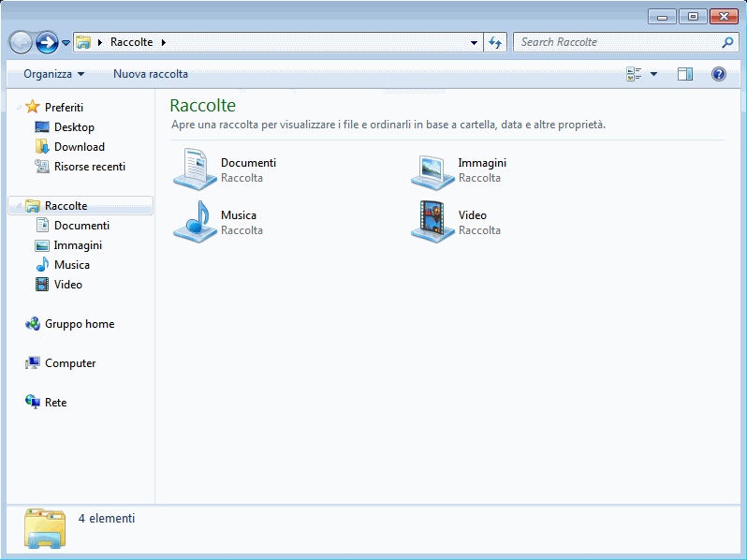
Task: Open the Musica library icon in main pane
Action: (x=195, y=222)
